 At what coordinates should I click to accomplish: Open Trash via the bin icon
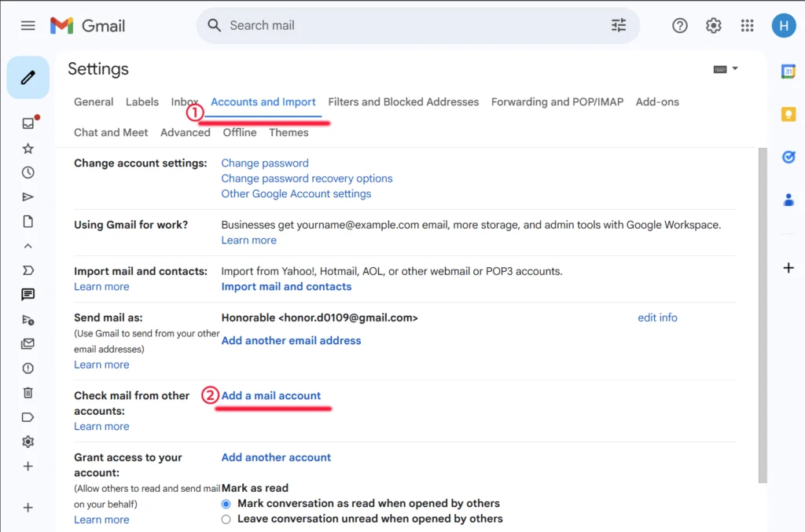coord(28,393)
